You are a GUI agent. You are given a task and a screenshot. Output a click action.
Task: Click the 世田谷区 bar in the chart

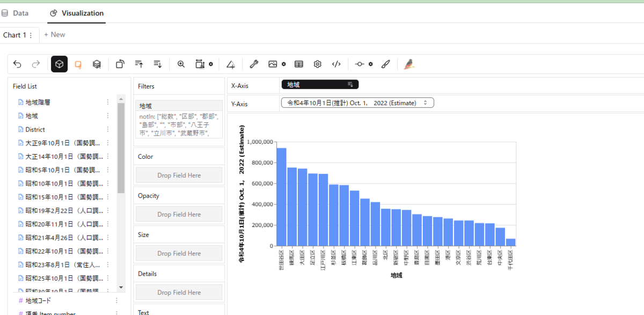pyautogui.click(x=281, y=197)
